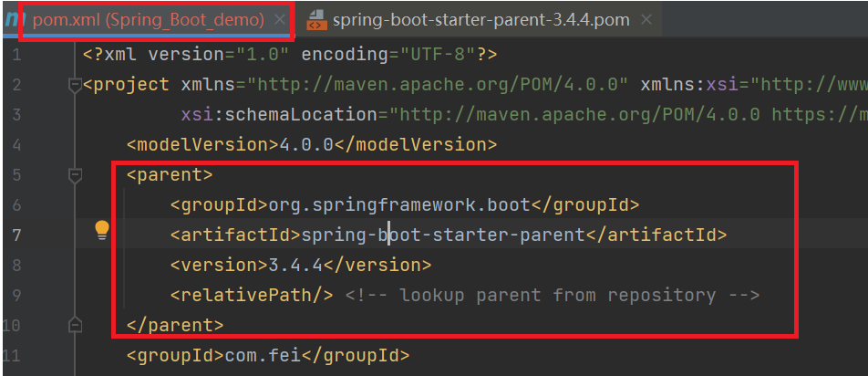868x376 pixels.
Task: Click spring-boot-starter-parent artifactId value
Action: pos(443,235)
